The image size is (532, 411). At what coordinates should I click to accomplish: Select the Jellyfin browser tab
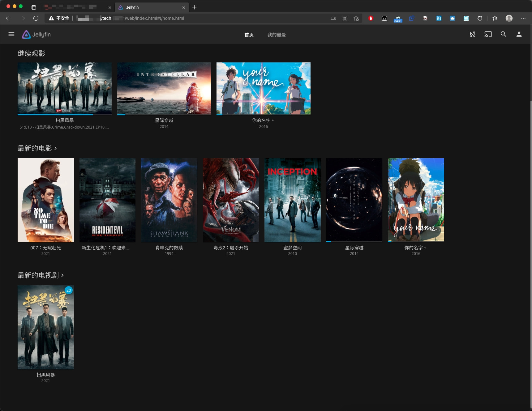pos(152,7)
